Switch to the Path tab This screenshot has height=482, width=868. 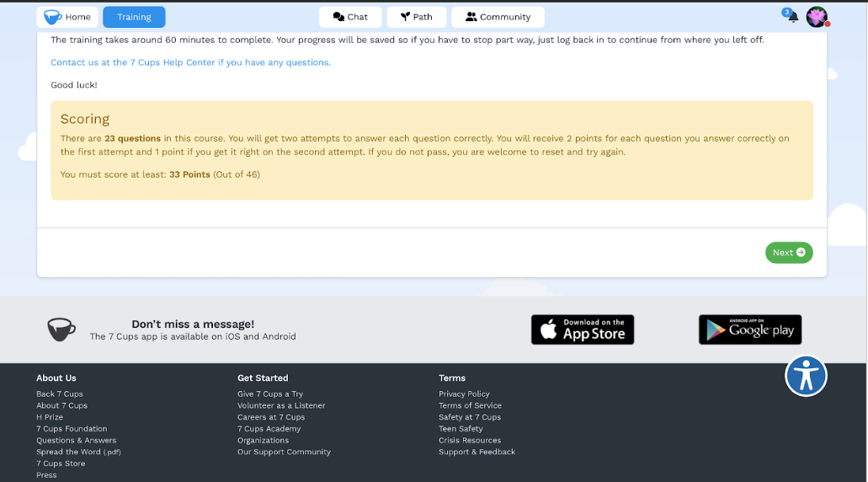point(416,17)
